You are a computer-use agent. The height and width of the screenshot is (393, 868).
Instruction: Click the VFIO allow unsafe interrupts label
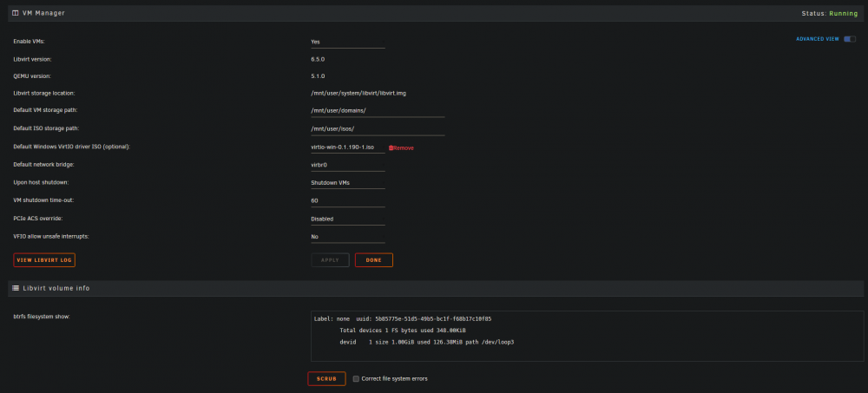[x=51, y=236]
